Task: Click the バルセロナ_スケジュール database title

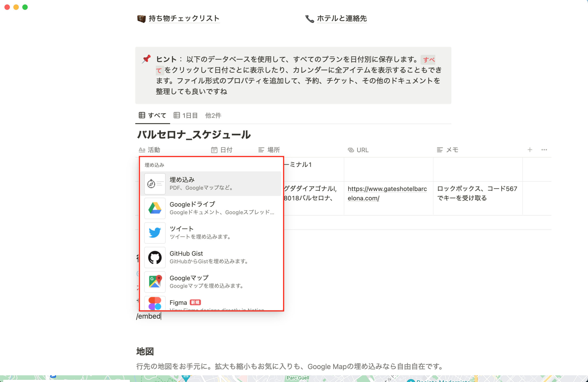Action: coord(194,135)
